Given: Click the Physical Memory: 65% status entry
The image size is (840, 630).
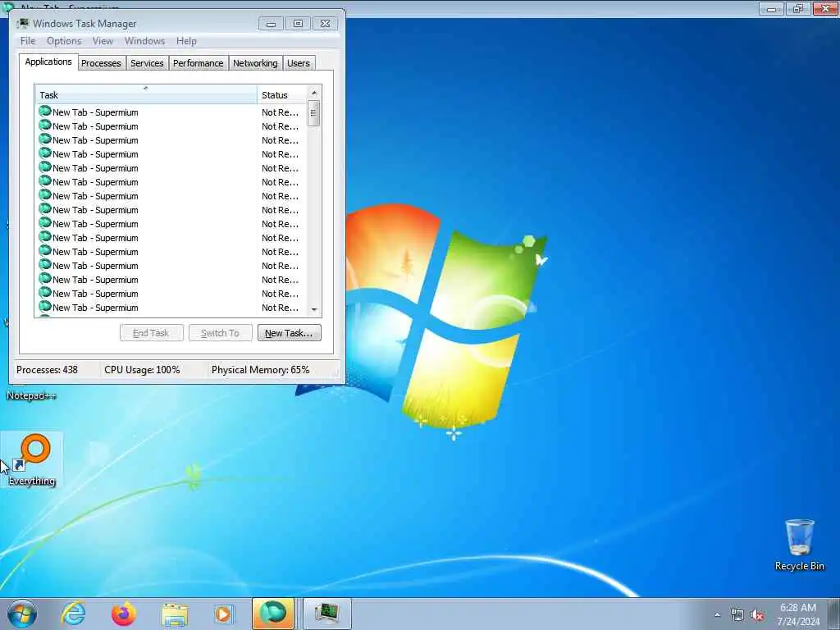Looking at the screenshot, I should tap(260, 370).
